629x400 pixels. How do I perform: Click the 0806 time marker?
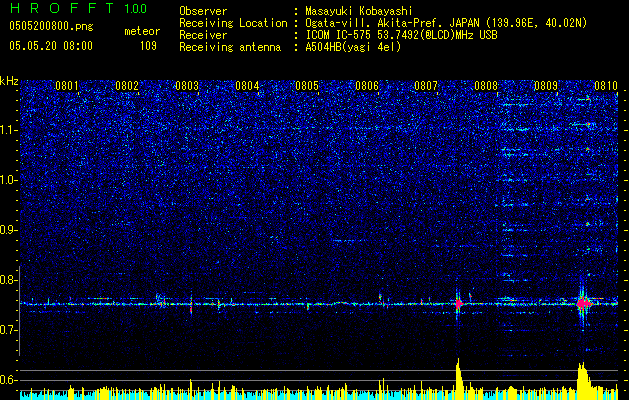(367, 86)
